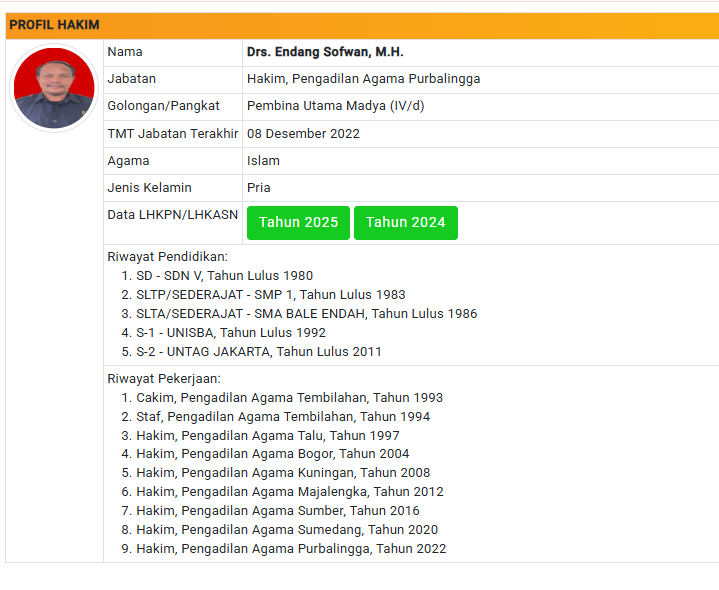Click the S-1 UNISBA 1992 entry
Image resolution: width=719 pixels, height=590 pixels.
[231, 332]
